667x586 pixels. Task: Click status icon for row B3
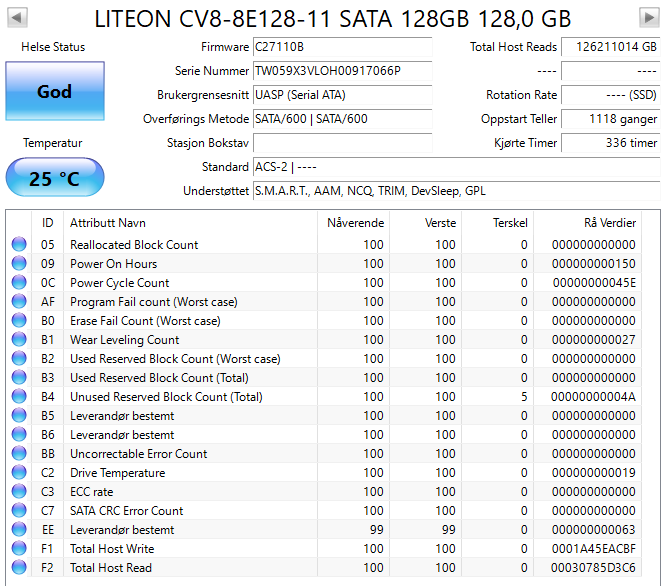click(x=19, y=378)
